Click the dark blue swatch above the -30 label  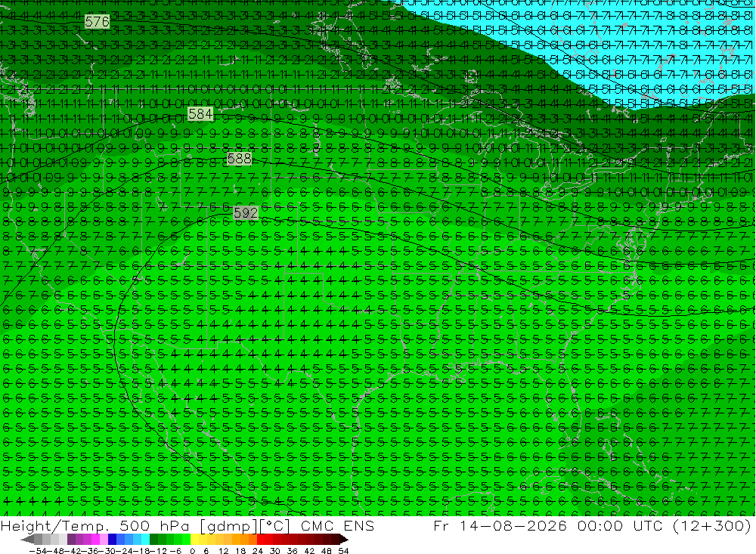point(112,540)
